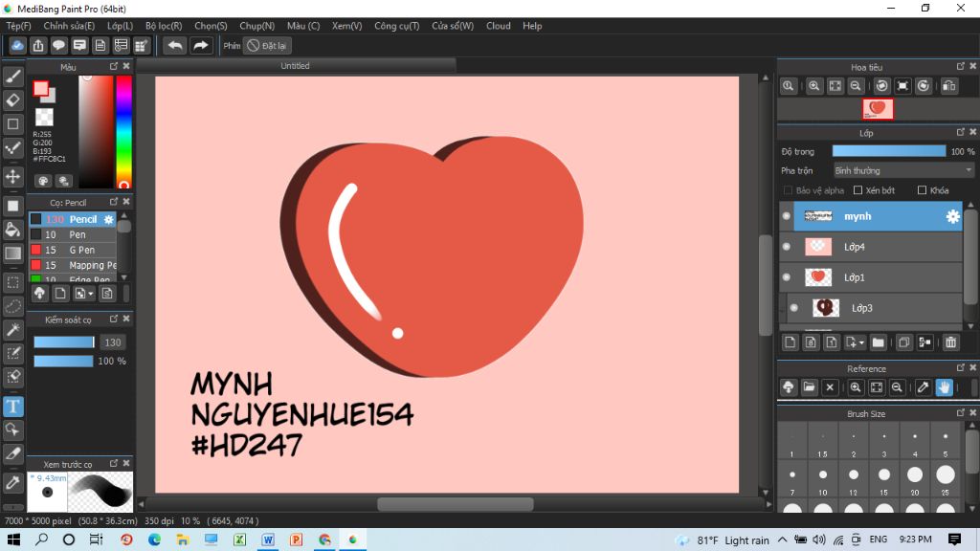
Task: Open the Lớp(L) menu
Action: 120,26
